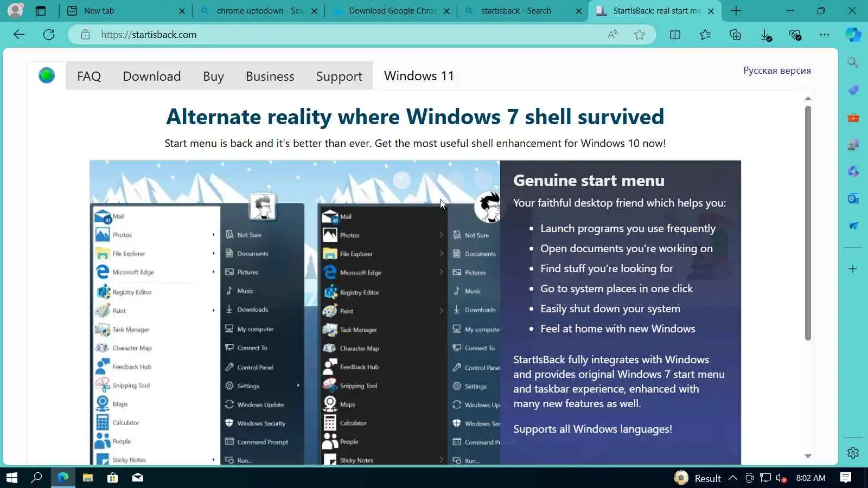This screenshot has height=488, width=868.
Task: Reload the startisback.com page
Action: point(49,35)
